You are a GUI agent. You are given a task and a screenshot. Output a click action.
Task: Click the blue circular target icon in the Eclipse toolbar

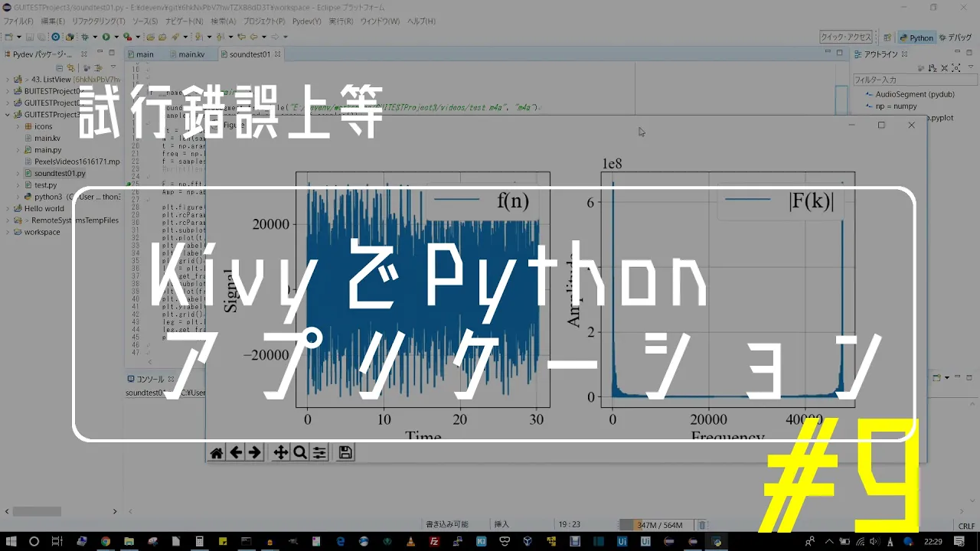pos(56,37)
